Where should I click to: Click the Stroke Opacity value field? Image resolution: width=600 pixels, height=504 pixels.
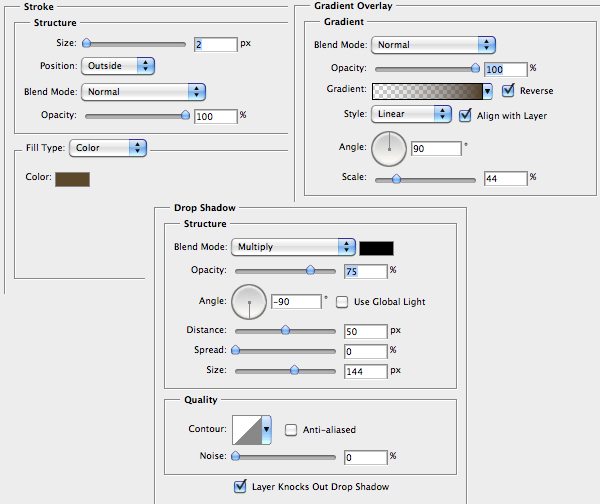(x=216, y=116)
